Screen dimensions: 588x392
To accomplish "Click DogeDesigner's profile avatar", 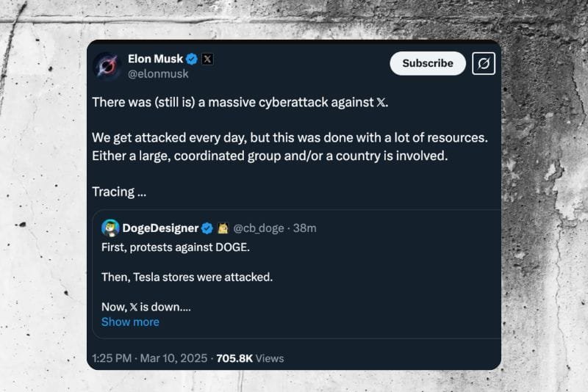I will point(110,228).
